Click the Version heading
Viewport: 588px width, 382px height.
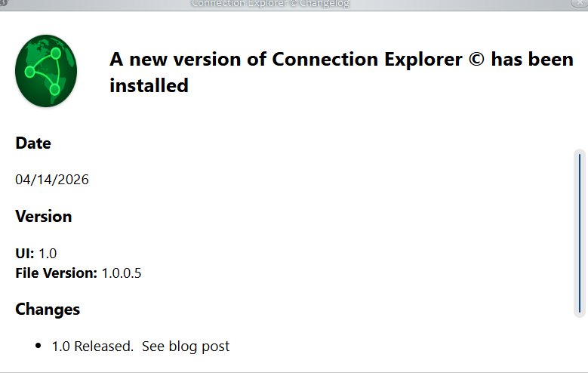[44, 216]
